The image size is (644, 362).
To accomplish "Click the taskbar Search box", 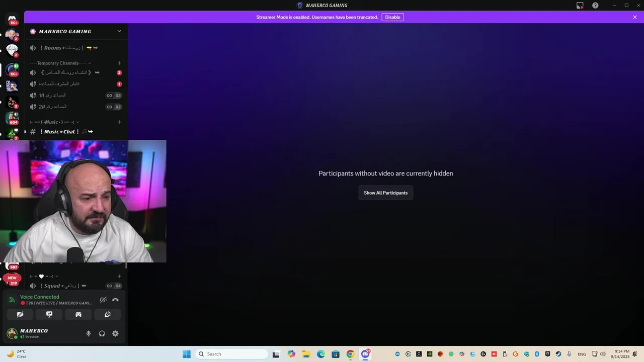I will point(231,354).
